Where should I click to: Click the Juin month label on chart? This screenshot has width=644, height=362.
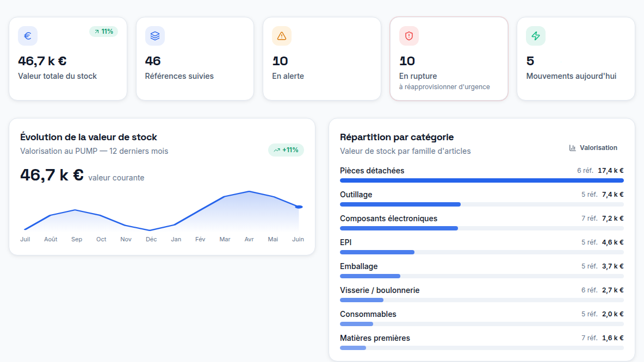[x=298, y=239]
